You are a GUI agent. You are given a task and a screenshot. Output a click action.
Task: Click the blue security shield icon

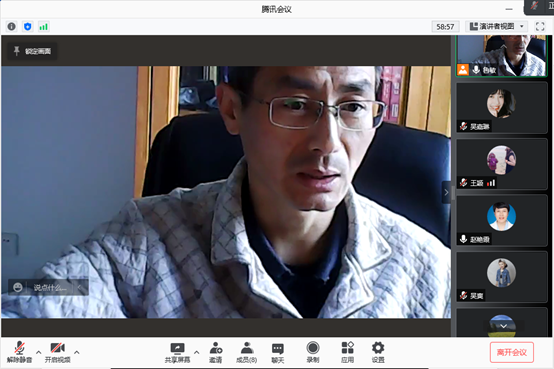[28, 27]
